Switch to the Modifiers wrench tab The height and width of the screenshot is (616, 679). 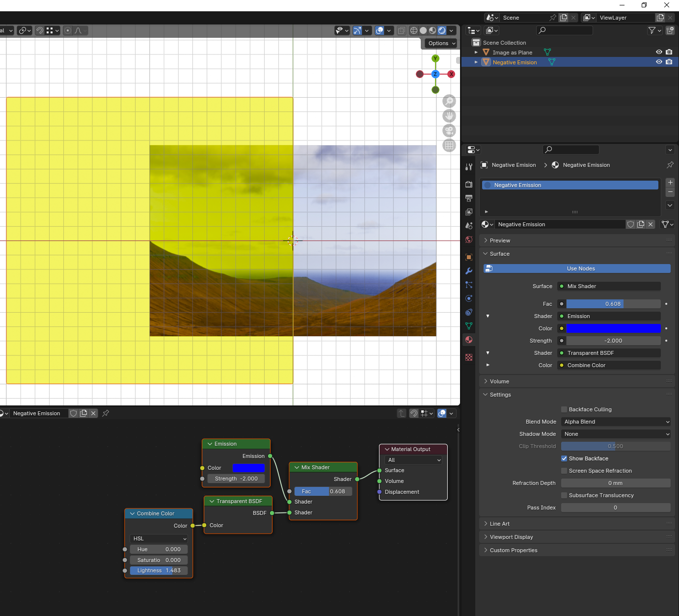(x=469, y=271)
